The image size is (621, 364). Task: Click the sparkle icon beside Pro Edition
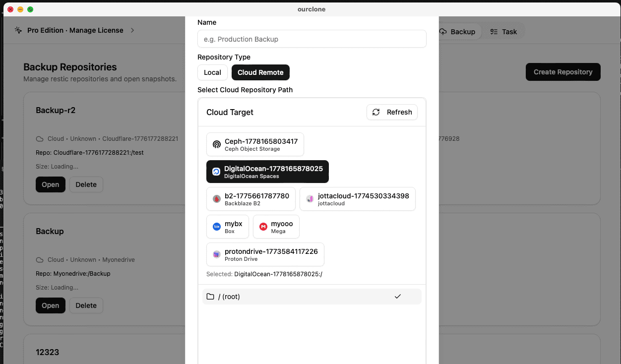click(x=18, y=30)
